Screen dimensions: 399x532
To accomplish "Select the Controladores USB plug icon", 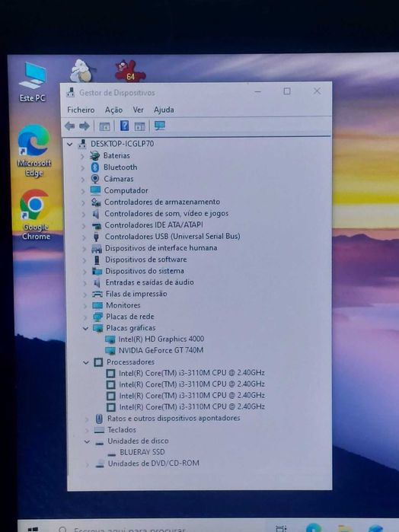I will click(97, 237).
